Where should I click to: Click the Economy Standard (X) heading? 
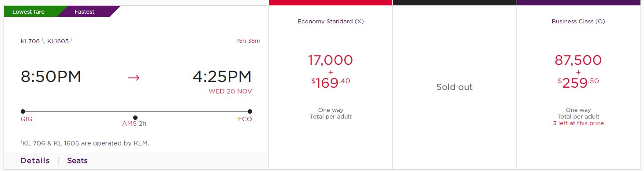pos(331,21)
